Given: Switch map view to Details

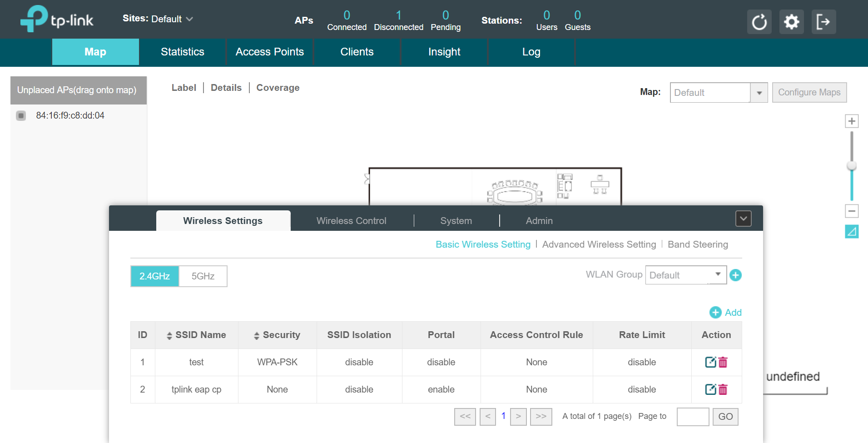Looking at the screenshot, I should pyautogui.click(x=226, y=88).
